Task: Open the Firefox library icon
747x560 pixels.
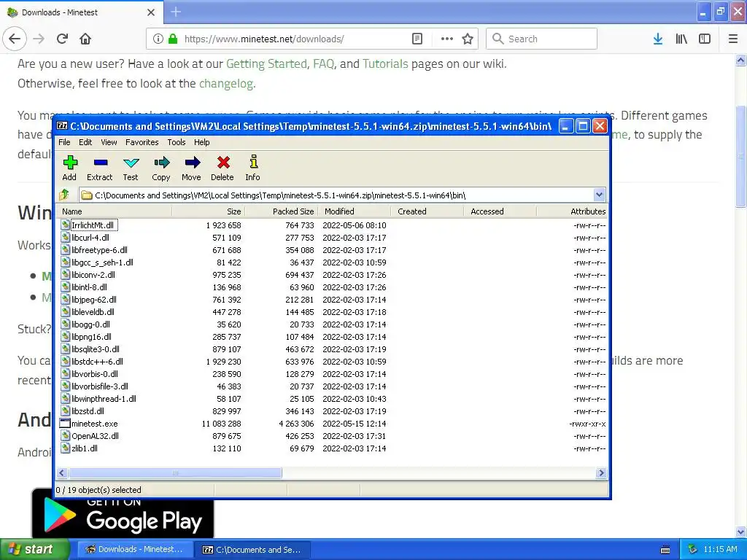Action: (x=681, y=39)
